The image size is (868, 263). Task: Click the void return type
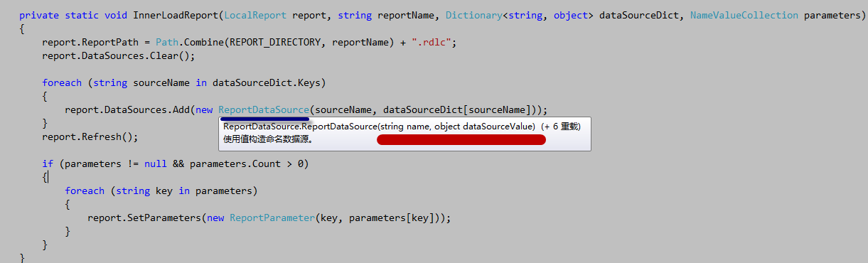click(116, 15)
